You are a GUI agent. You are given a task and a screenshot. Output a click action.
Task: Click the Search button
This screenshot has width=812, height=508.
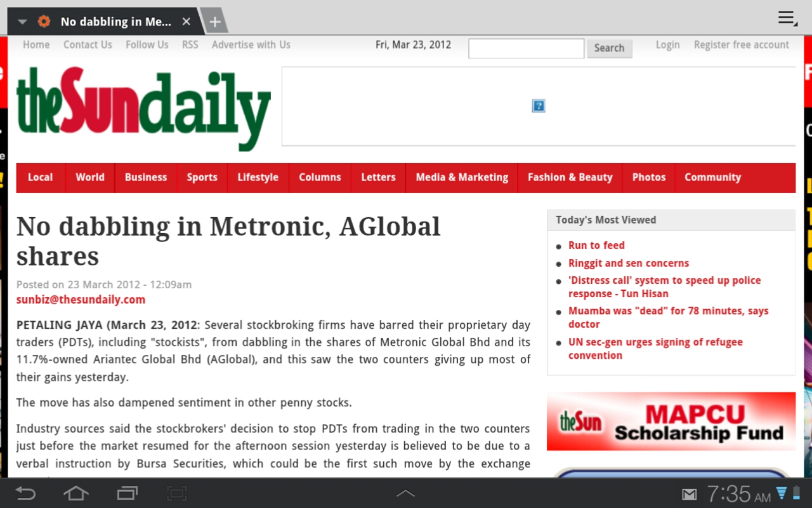tap(610, 48)
